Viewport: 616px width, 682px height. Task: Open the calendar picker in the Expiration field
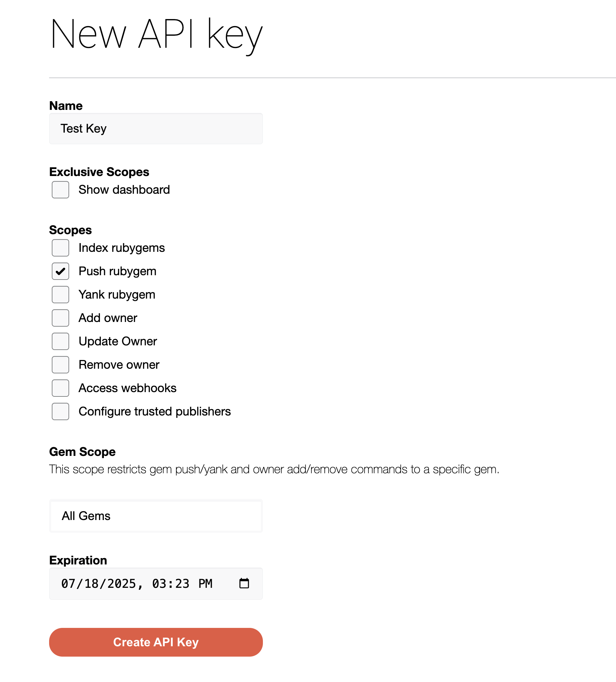(x=244, y=583)
